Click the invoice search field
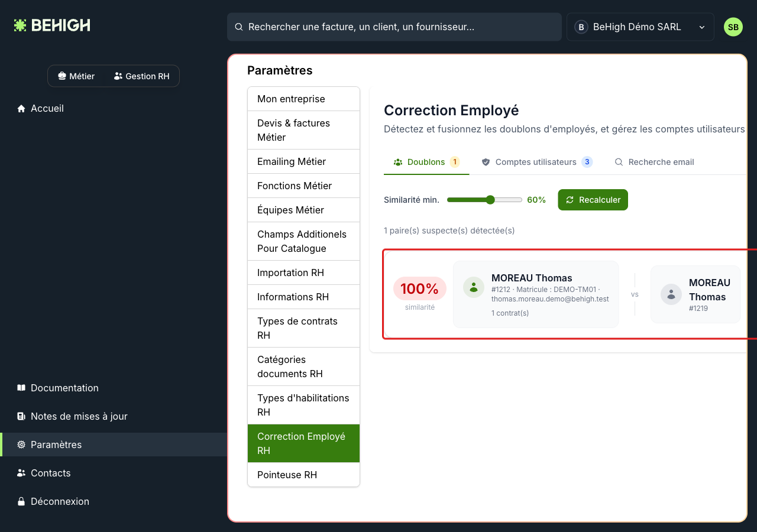The height and width of the screenshot is (532, 757). [x=394, y=27]
